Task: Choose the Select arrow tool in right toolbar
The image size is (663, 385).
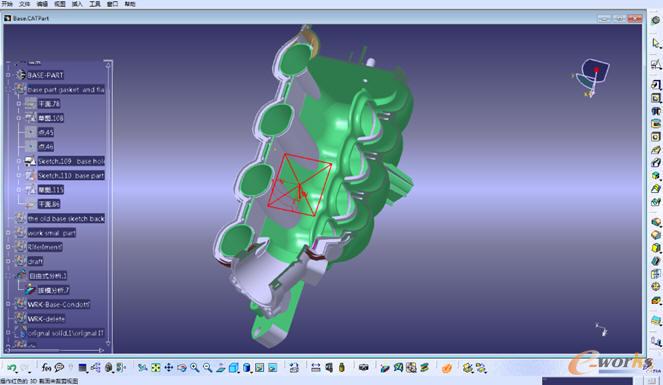Action: pyautogui.click(x=655, y=43)
